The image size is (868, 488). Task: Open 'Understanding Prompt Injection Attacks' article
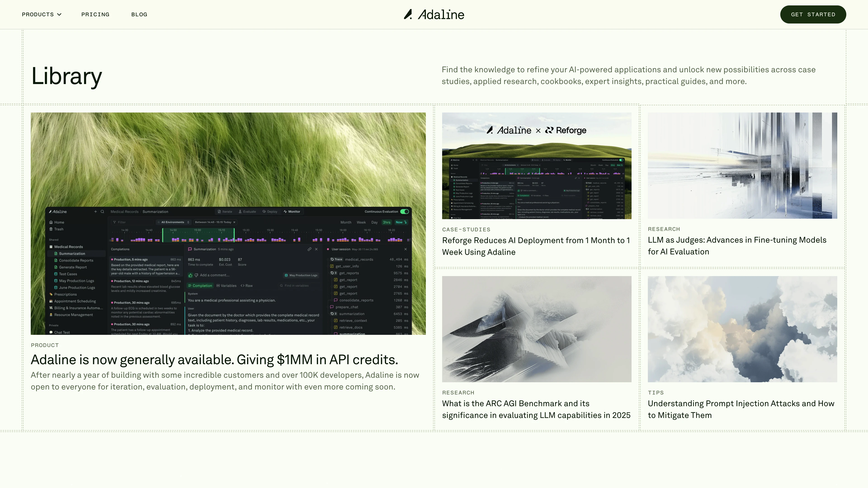[741, 409]
